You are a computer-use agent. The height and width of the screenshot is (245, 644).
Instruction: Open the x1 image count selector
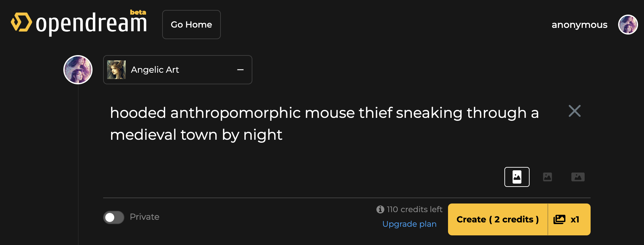(569, 219)
